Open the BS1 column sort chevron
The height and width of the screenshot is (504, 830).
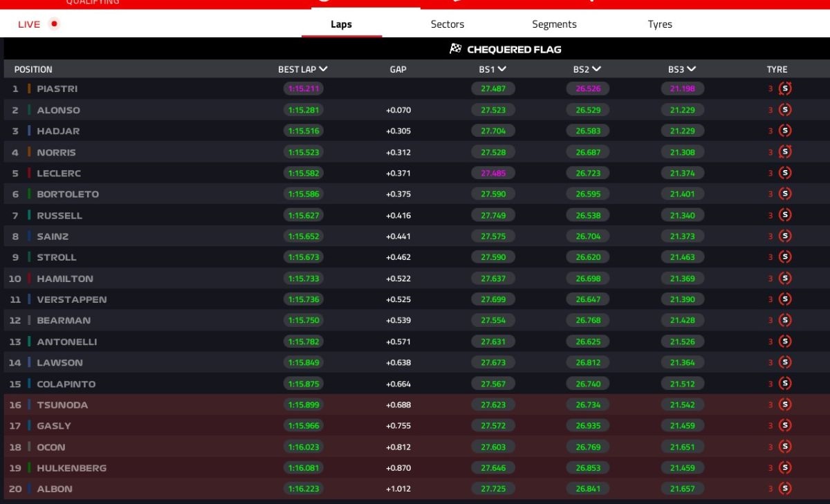coord(502,69)
